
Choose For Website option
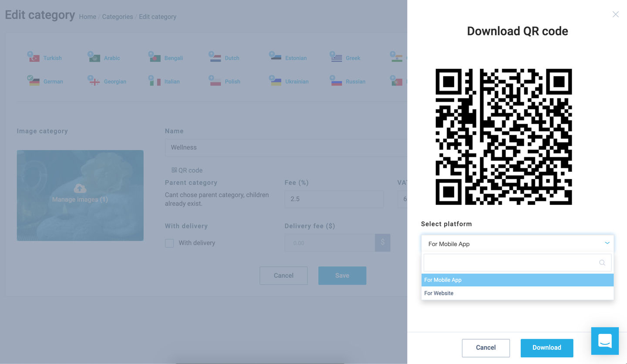coord(517,293)
